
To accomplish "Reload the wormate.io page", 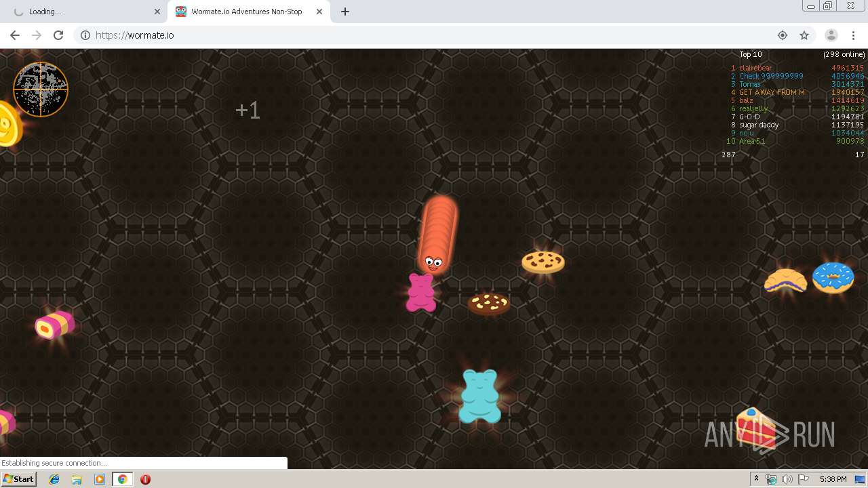I will pos(58,35).
